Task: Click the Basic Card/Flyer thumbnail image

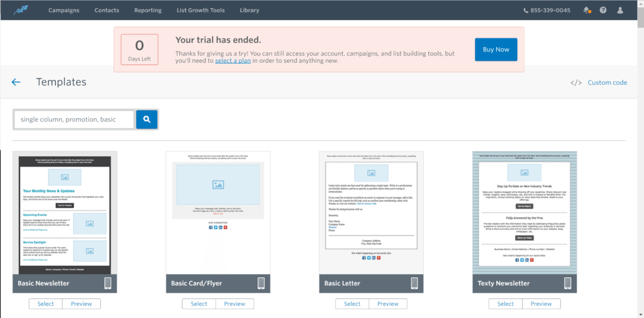Action: (218, 212)
